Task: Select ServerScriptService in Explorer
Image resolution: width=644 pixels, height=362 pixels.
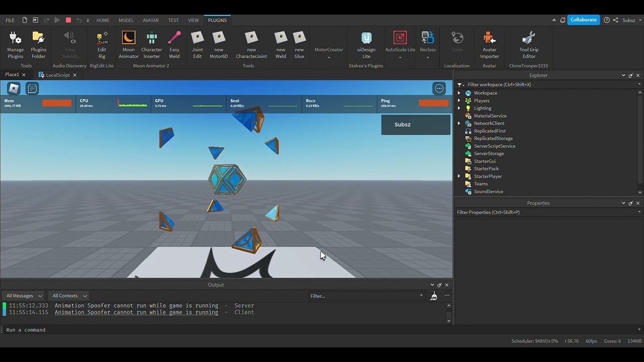Action: pos(495,146)
